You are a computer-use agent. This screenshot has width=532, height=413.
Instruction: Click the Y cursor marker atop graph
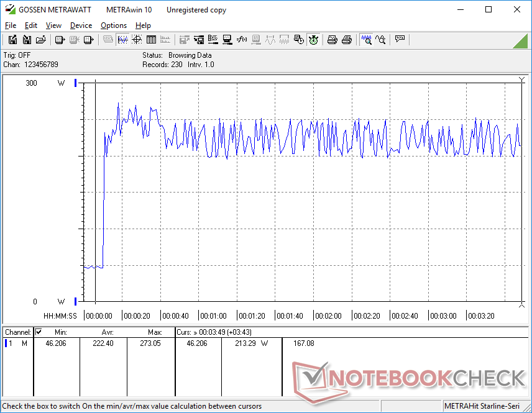click(522, 80)
